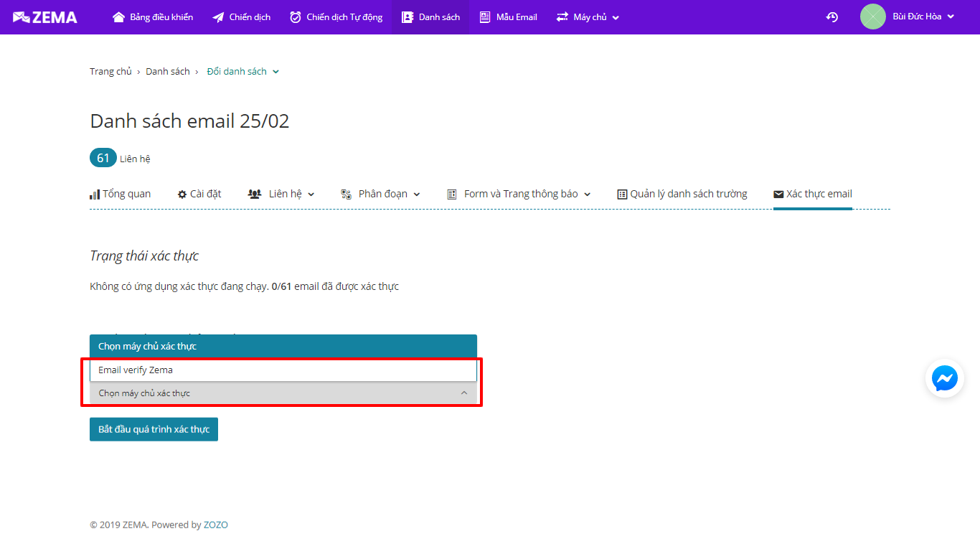Click the gear icon beside Cài đặt

click(x=182, y=194)
